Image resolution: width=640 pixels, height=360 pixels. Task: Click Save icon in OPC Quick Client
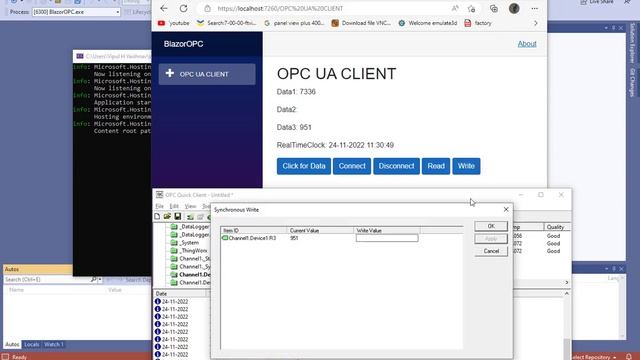tap(178, 216)
